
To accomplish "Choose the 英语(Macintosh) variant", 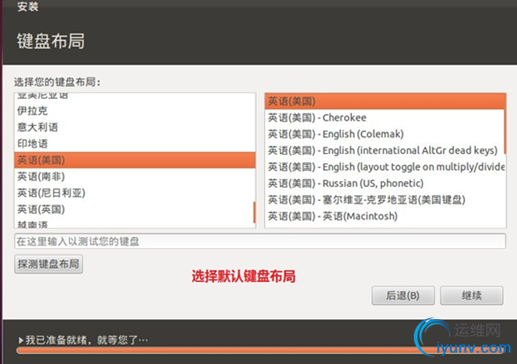I will [x=384, y=216].
